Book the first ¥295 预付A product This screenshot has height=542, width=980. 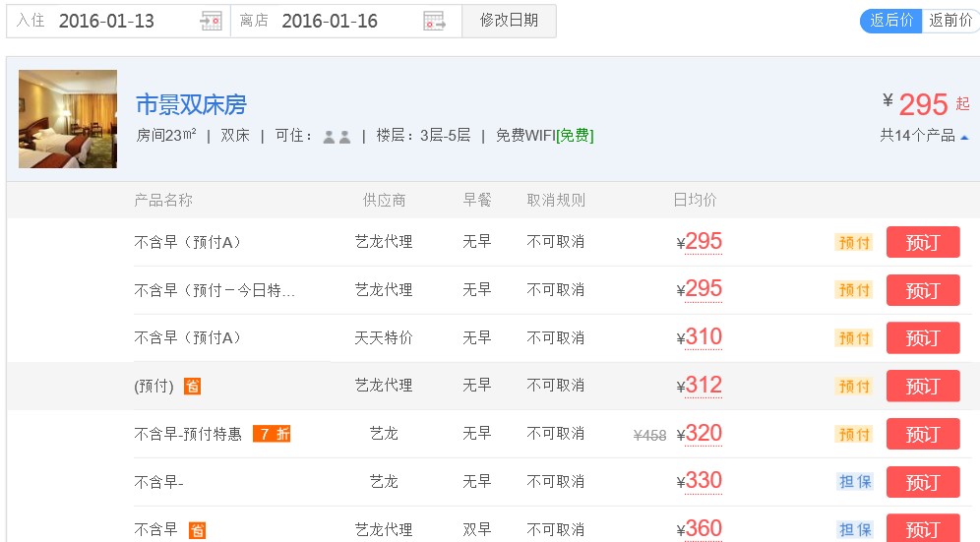(922, 242)
